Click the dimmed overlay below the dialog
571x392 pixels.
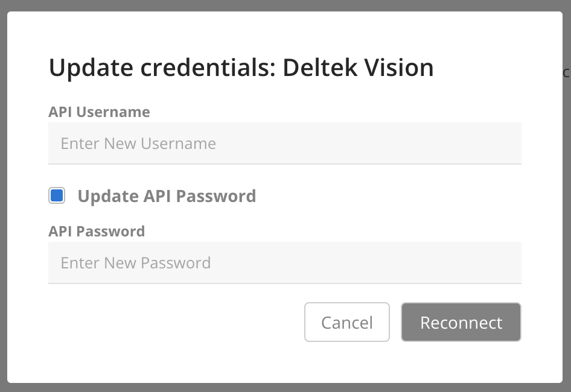click(x=285, y=387)
